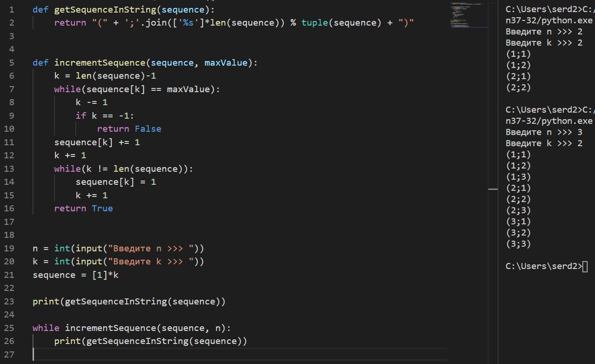
Task: Click terminal output '(3;1)'
Action: [518, 222]
